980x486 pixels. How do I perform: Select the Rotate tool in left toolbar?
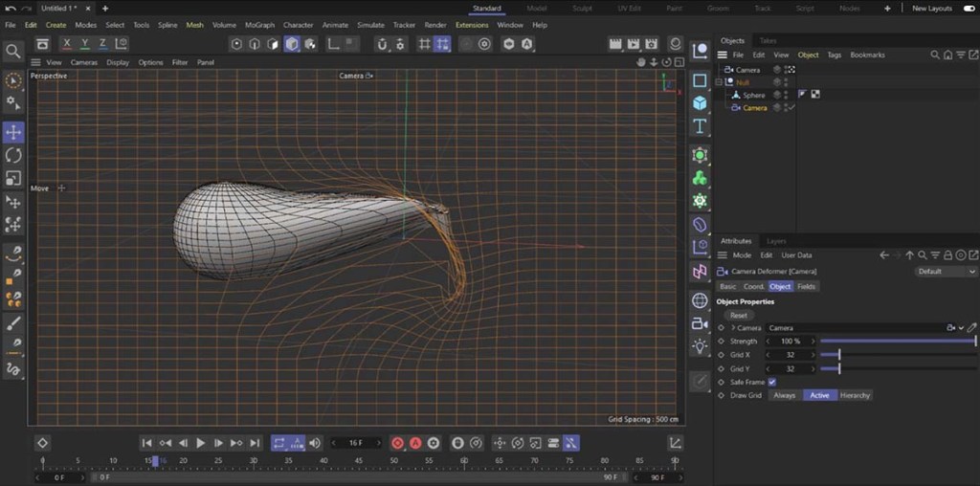coord(13,155)
